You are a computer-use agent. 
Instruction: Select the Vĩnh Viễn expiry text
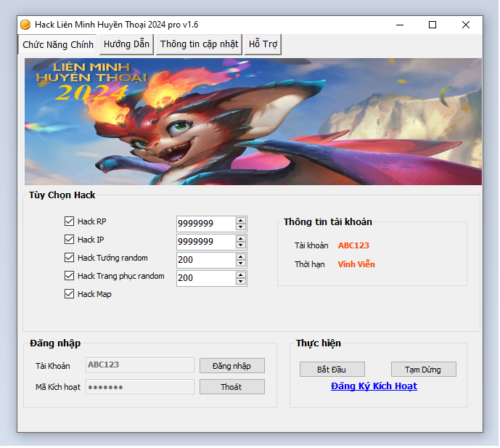click(356, 264)
